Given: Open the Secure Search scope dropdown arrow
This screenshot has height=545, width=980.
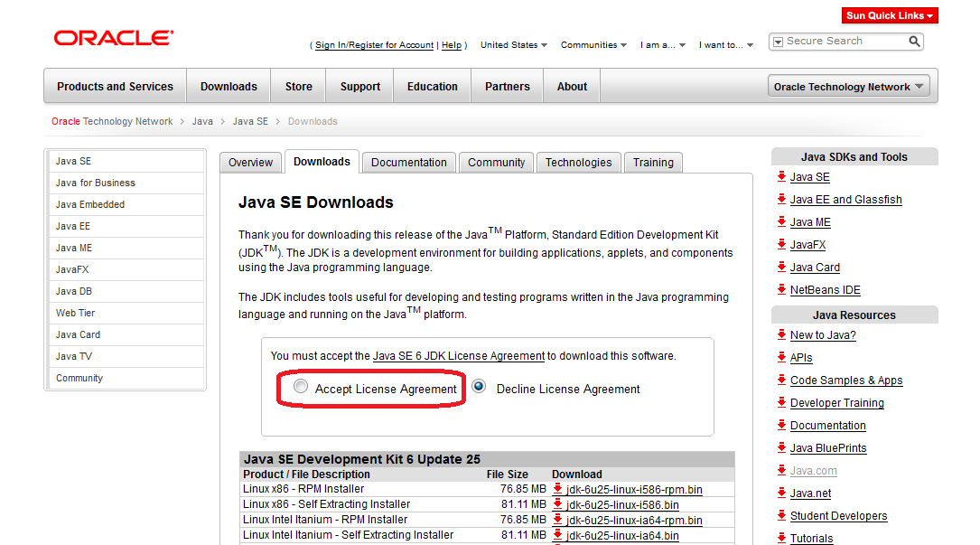Looking at the screenshot, I should point(778,42).
